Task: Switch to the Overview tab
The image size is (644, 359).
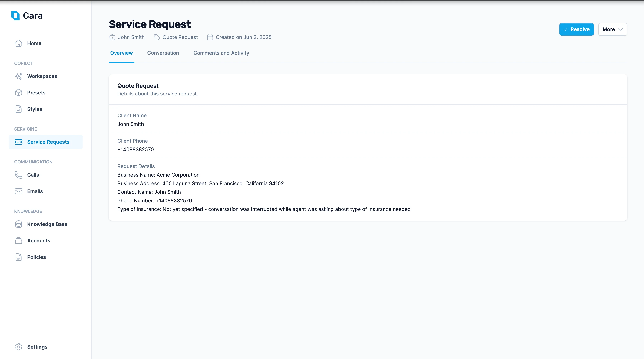Action: pos(122,53)
